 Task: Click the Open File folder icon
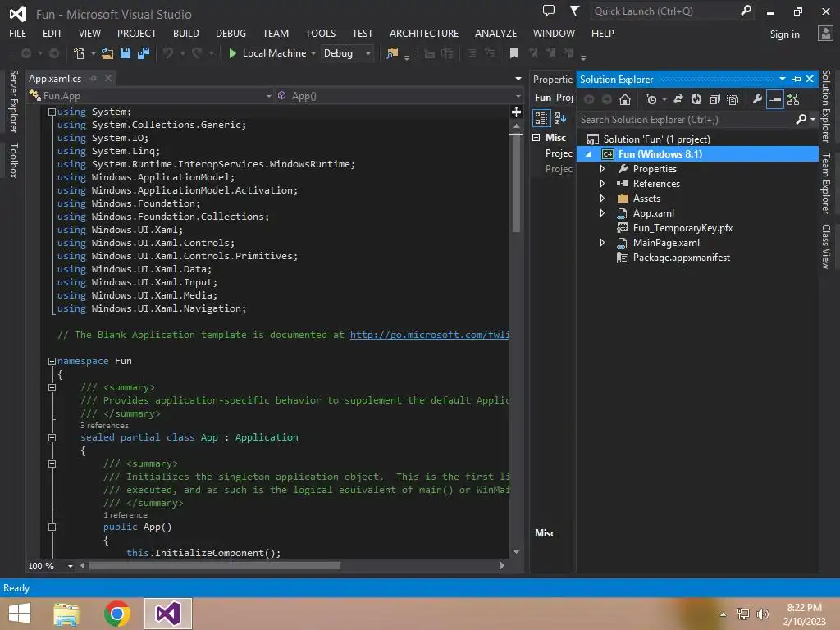point(107,53)
